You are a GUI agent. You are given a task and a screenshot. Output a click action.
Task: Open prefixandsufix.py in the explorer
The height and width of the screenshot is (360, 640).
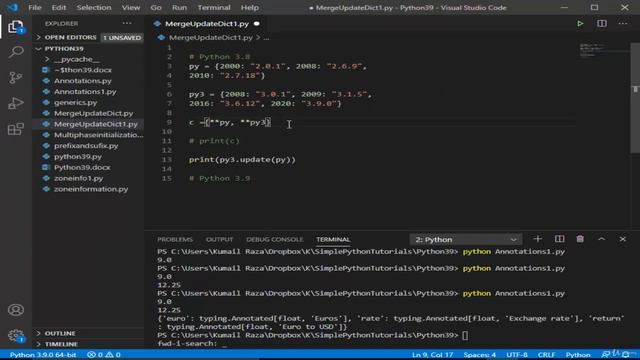[86, 146]
